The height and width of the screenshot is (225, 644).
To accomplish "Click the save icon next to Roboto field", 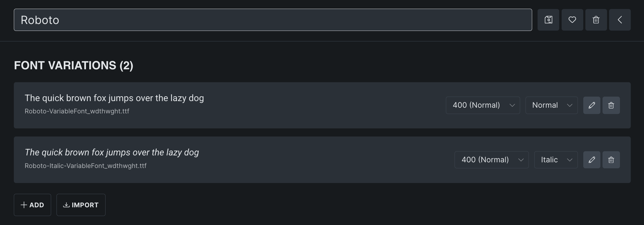I will coord(548,20).
